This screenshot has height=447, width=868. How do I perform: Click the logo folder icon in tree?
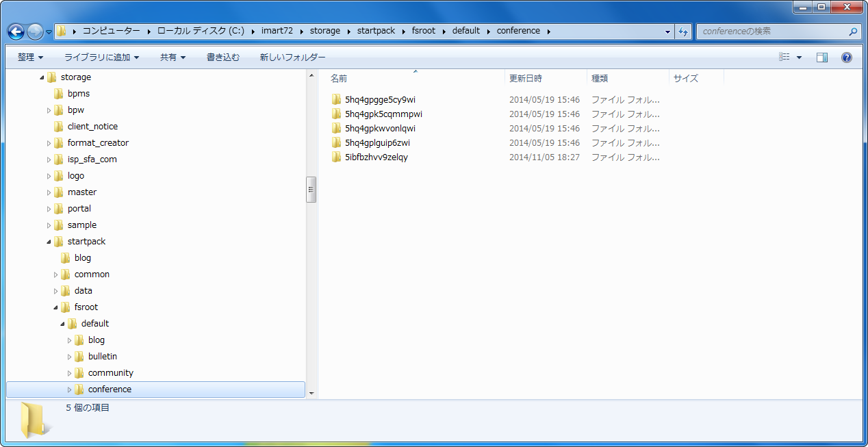(x=59, y=176)
